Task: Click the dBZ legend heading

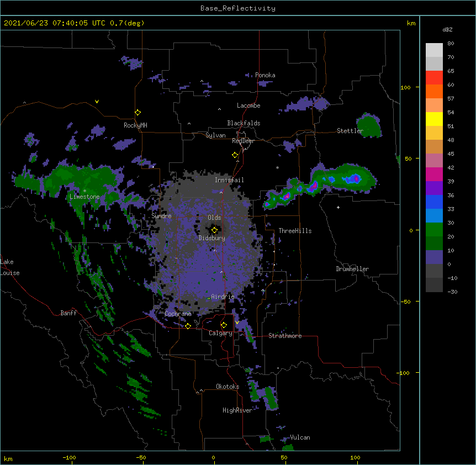Action: [x=447, y=29]
